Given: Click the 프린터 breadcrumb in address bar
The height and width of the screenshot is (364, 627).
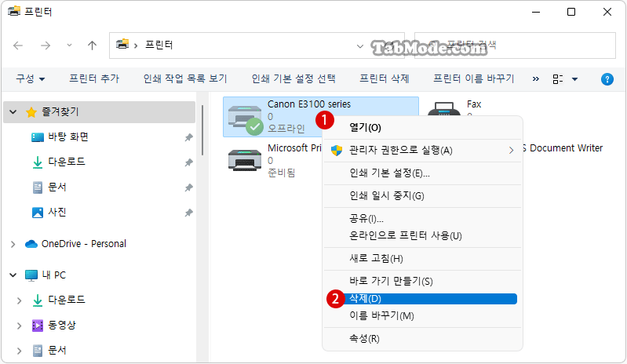Looking at the screenshot, I should [159, 45].
